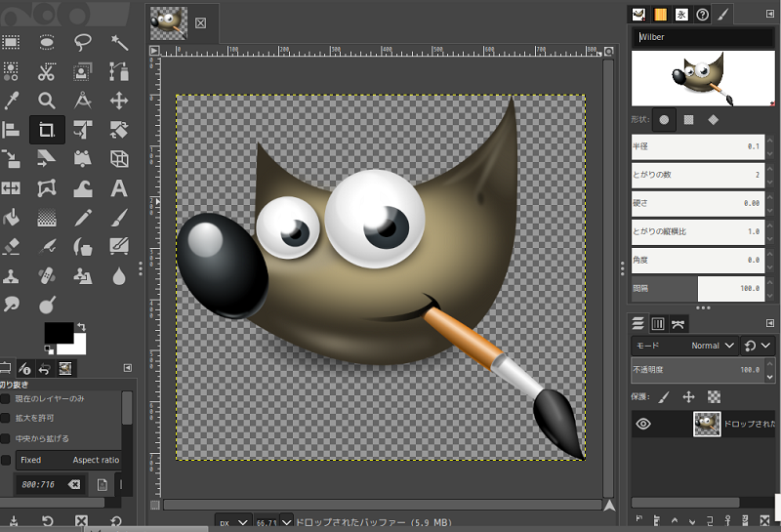781x532 pixels.
Task: Toggle lock pixels brush icon
Action: point(664,397)
